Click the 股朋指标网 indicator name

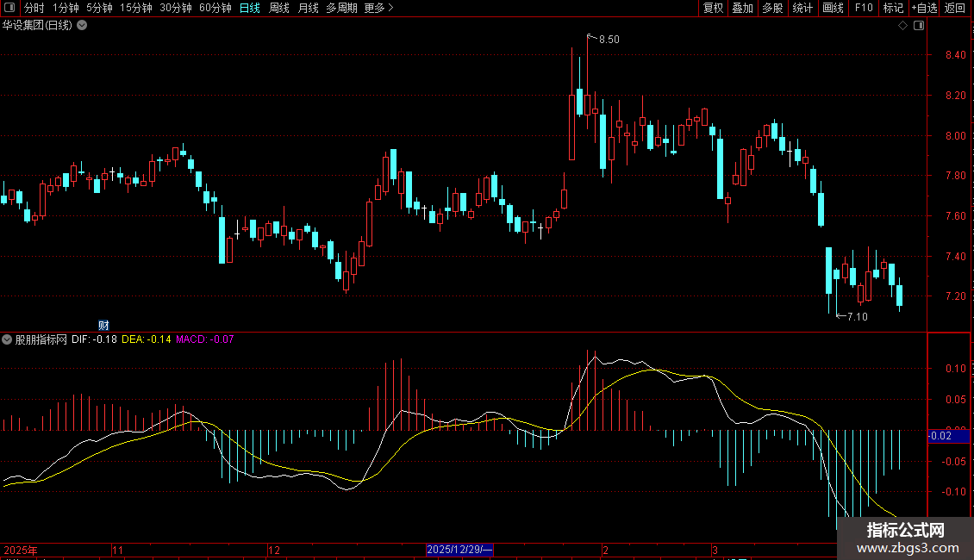click(41, 339)
